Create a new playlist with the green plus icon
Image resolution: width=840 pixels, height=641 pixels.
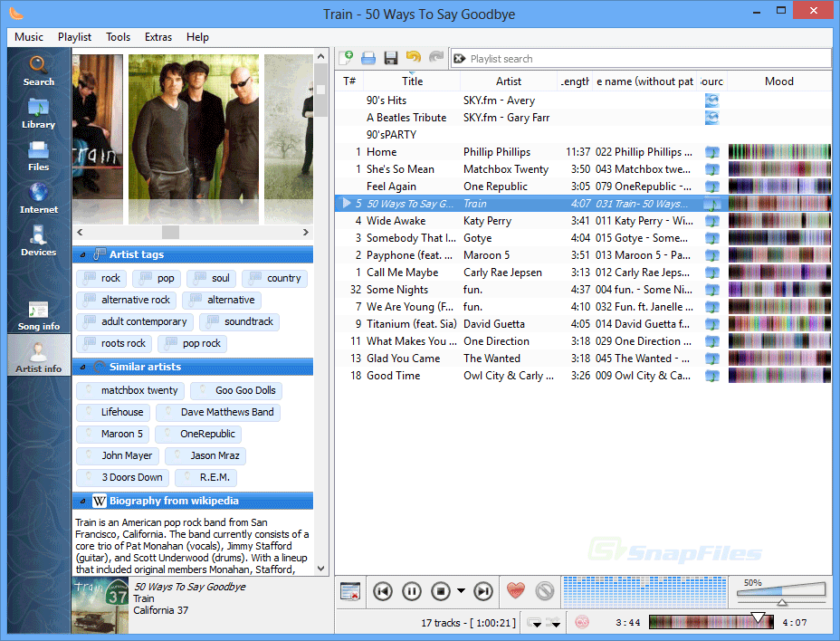pyautogui.click(x=346, y=57)
